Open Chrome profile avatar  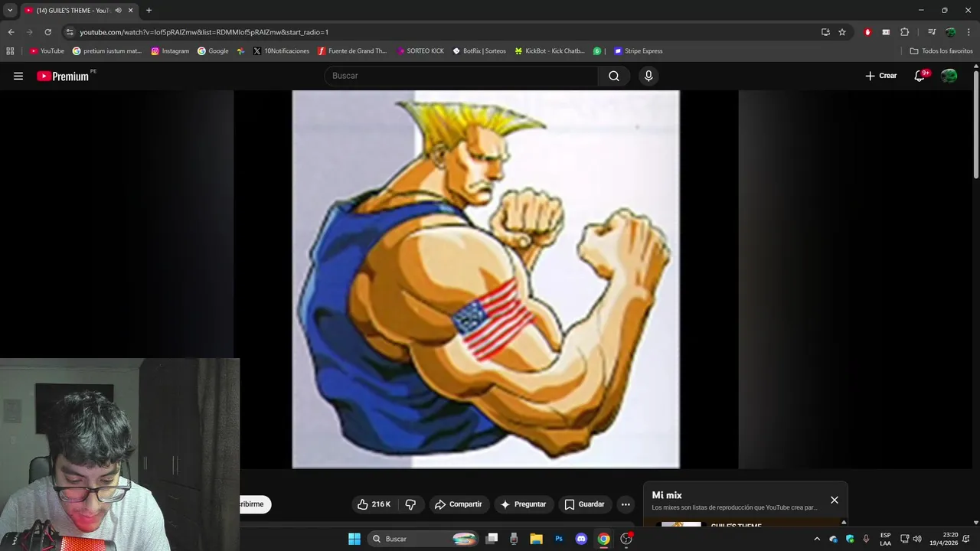tap(950, 32)
